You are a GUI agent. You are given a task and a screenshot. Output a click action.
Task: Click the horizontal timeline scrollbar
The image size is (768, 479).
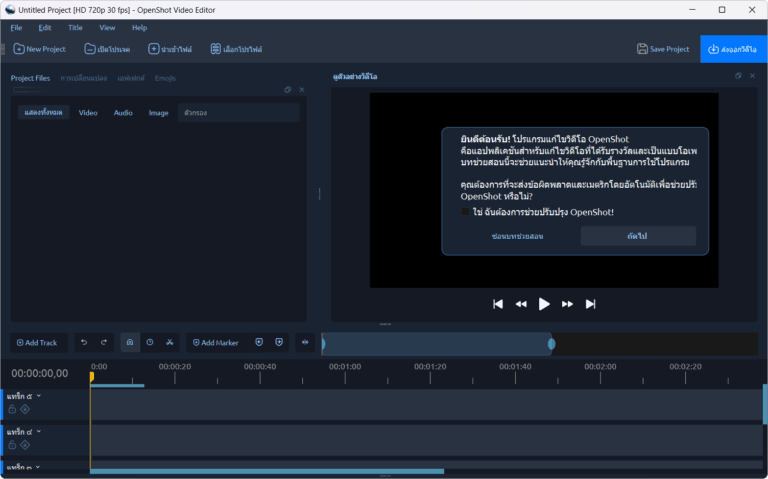(x=267, y=472)
